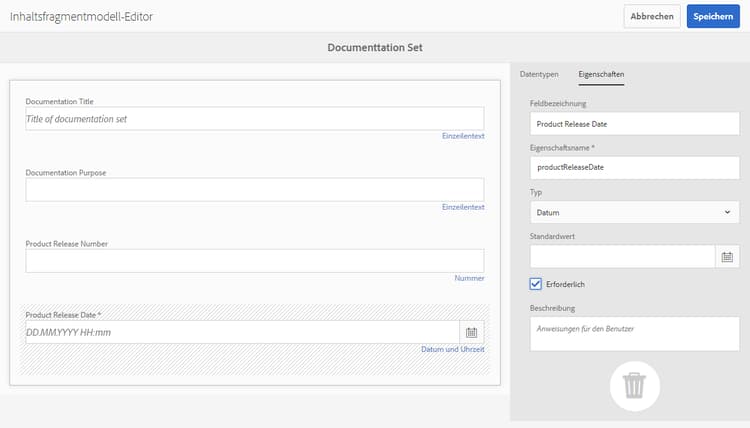Toggle the Erforderlich checkbox

pos(536,284)
